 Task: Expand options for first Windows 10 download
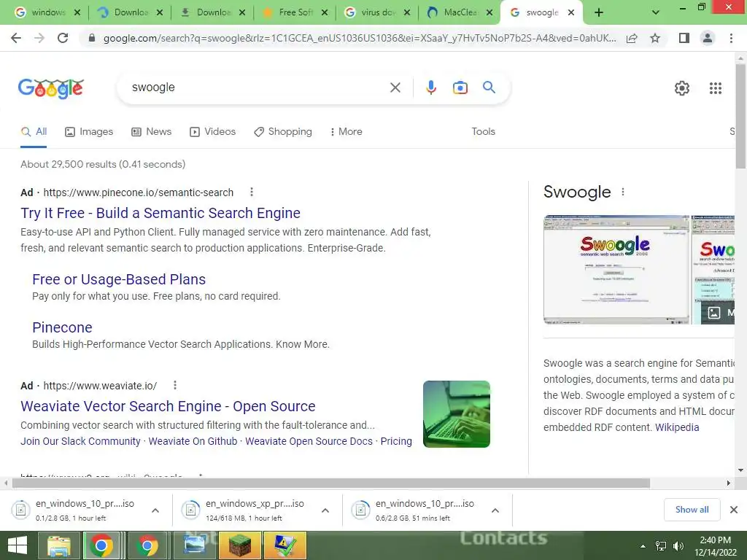pos(155,510)
